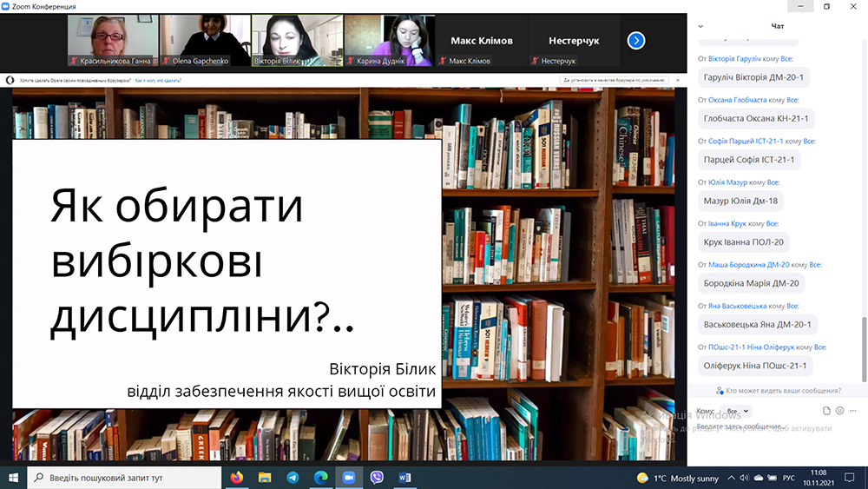868x489 pixels.
Task: Click the 'Да, установить в качестве браузера' button
Action: pyautogui.click(x=615, y=80)
